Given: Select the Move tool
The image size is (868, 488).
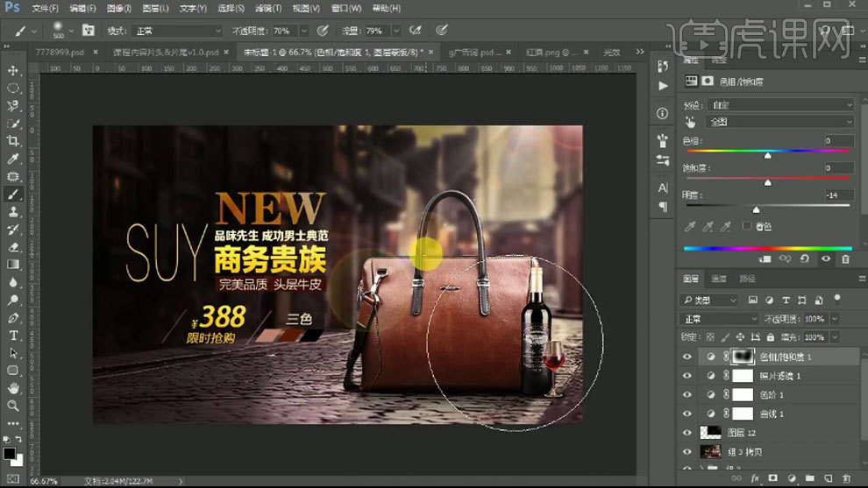Looking at the screenshot, I should [13, 70].
